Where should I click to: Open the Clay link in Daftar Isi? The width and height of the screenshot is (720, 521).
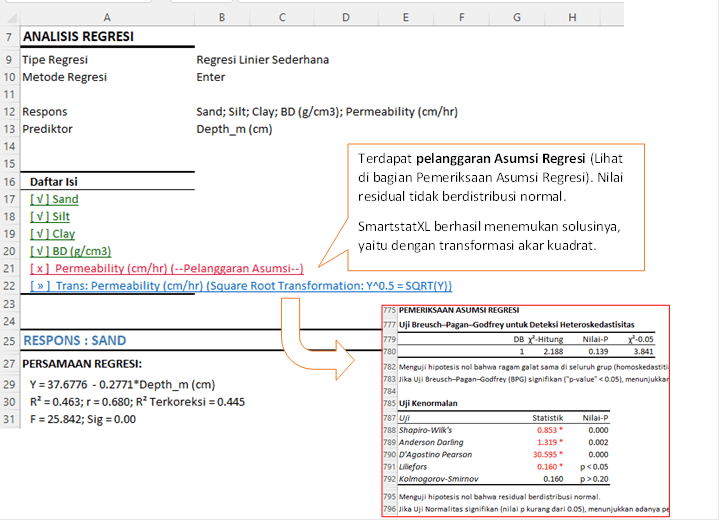(53, 234)
